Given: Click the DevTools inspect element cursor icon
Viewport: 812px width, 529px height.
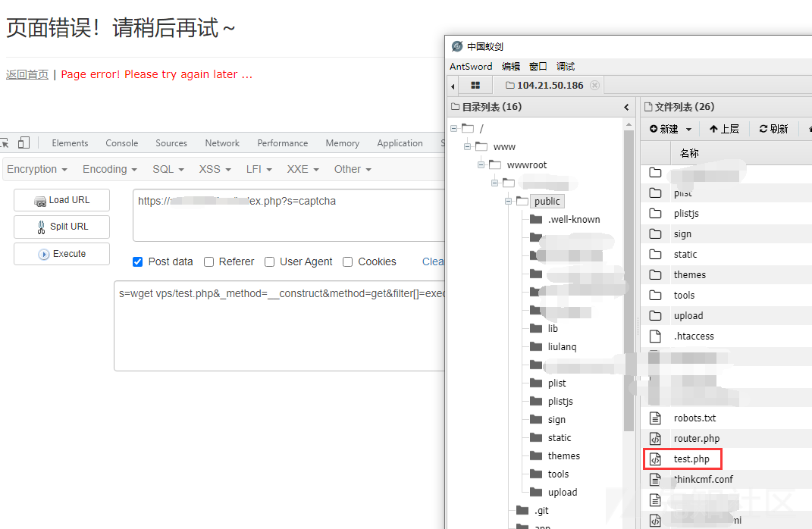Looking at the screenshot, I should (4, 143).
